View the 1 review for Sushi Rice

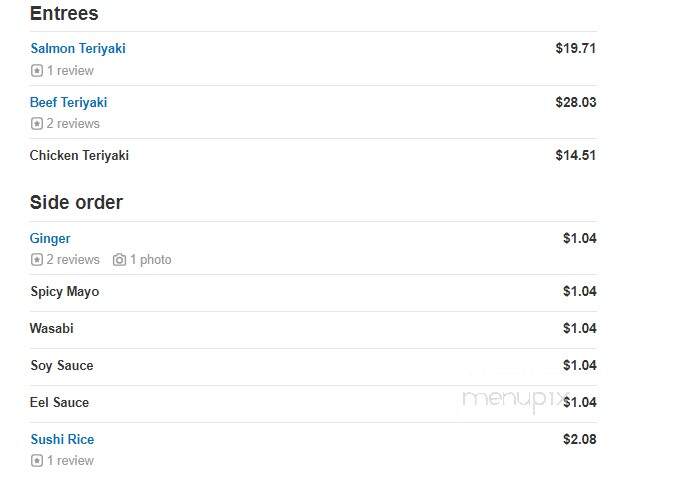point(70,461)
